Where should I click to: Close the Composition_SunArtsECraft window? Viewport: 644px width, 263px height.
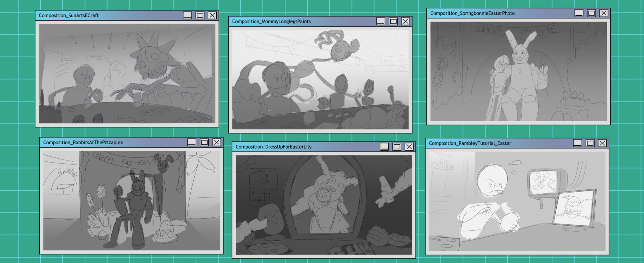(x=212, y=15)
